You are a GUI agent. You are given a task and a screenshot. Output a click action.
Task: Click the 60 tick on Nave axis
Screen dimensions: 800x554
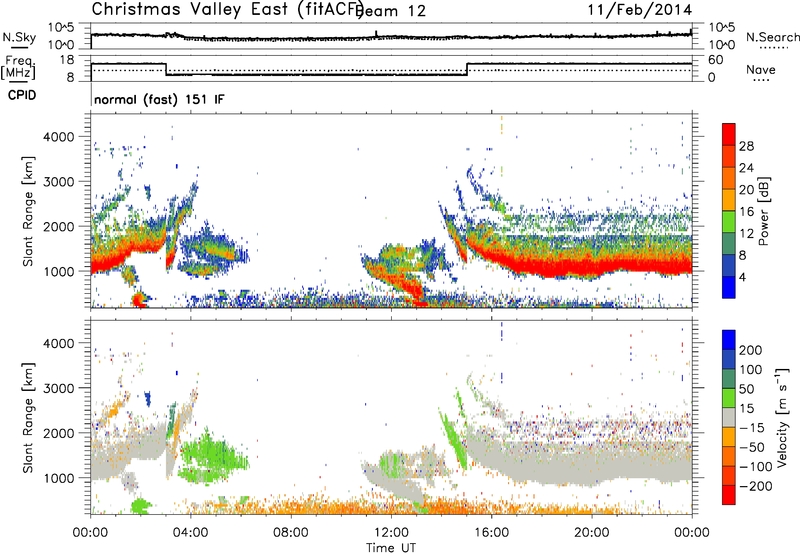tap(716, 60)
